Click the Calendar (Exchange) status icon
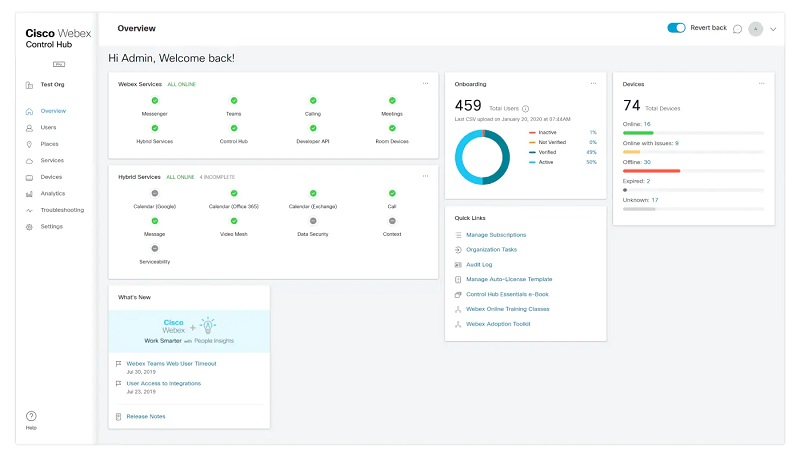The image size is (800, 457). (313, 193)
